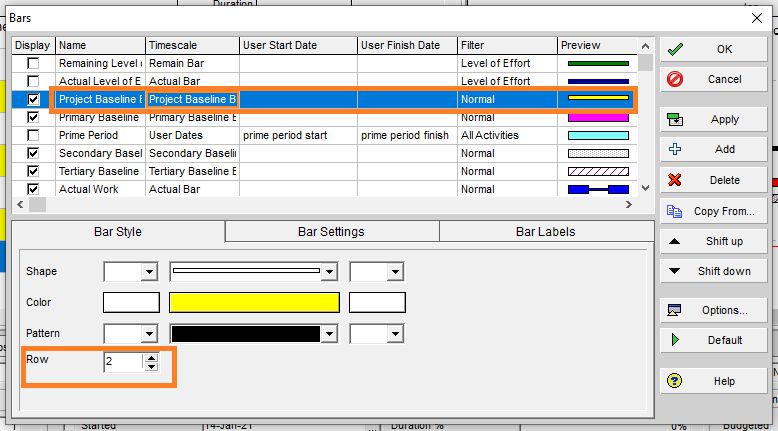
Task: Click the User Start Date column header
Action: click(298, 45)
